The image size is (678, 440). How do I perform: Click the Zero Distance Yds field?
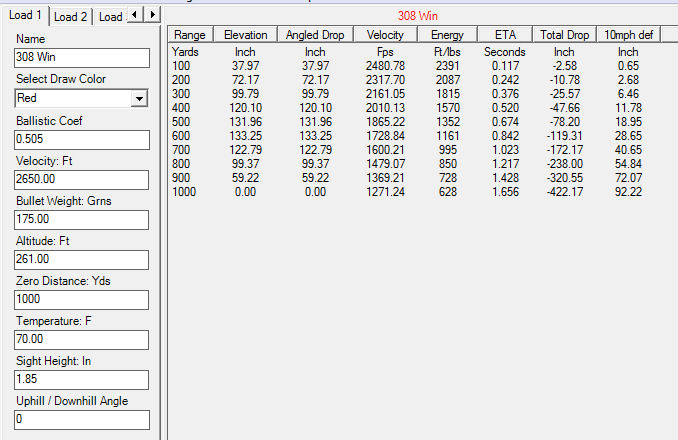click(81, 300)
